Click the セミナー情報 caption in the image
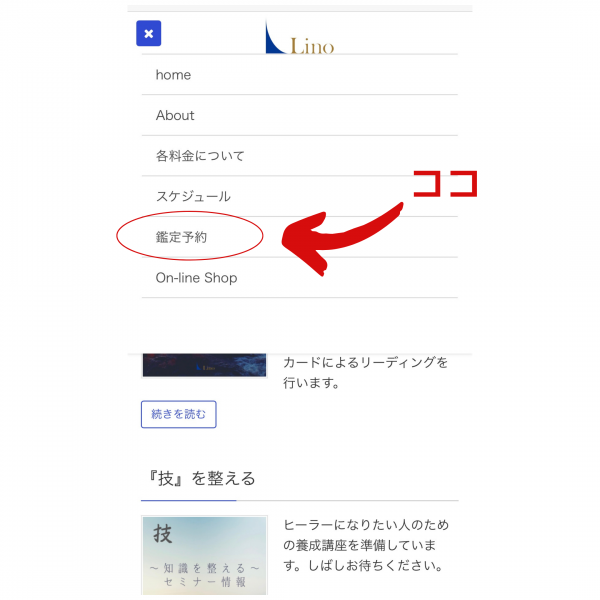Screen dimensions: 600x600 [x=205, y=582]
